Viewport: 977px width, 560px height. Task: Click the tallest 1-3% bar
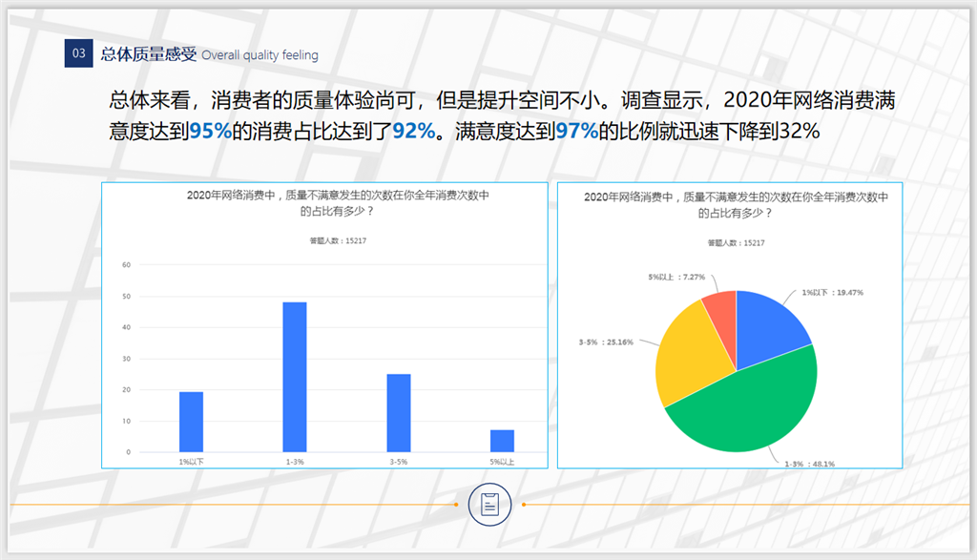[x=295, y=377]
